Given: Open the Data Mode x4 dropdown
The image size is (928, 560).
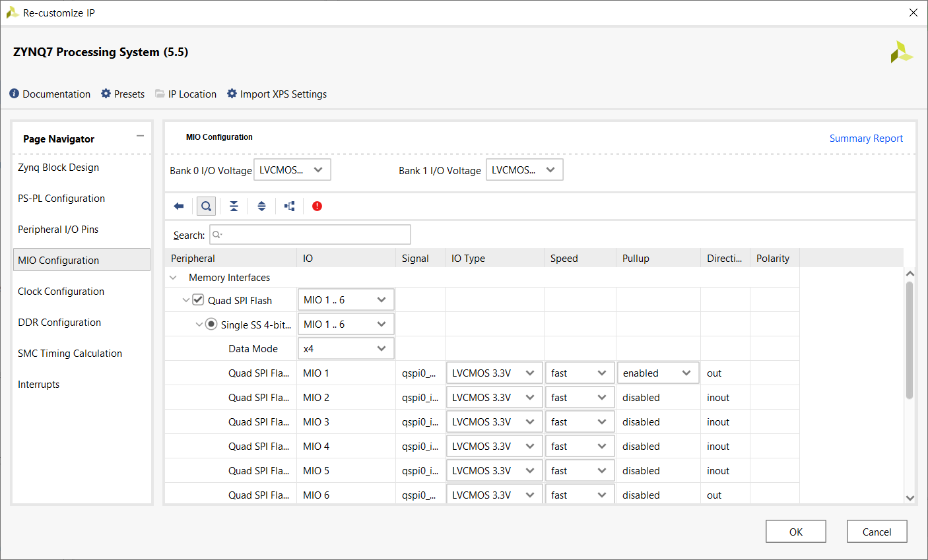Looking at the screenshot, I should 346,348.
